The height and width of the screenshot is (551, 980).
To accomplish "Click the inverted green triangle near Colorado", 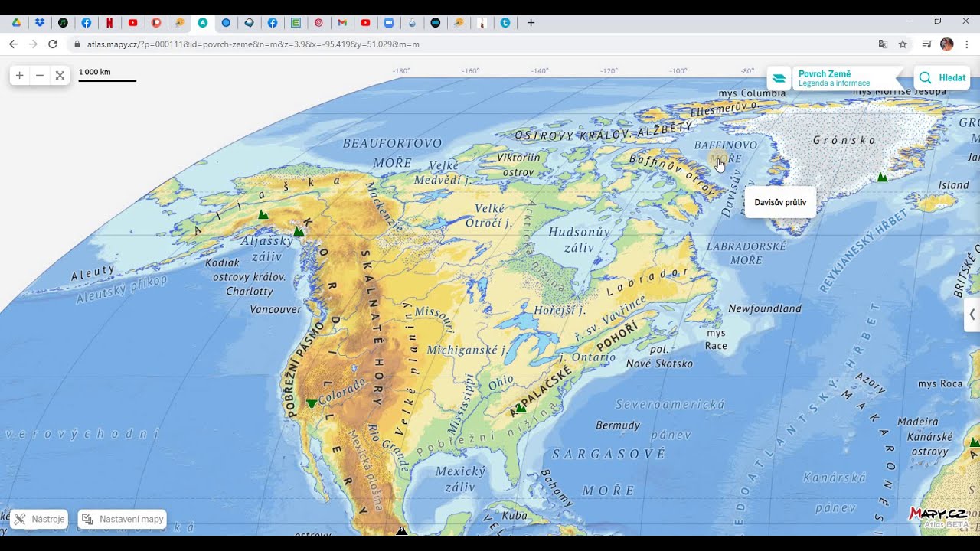I will click(311, 403).
